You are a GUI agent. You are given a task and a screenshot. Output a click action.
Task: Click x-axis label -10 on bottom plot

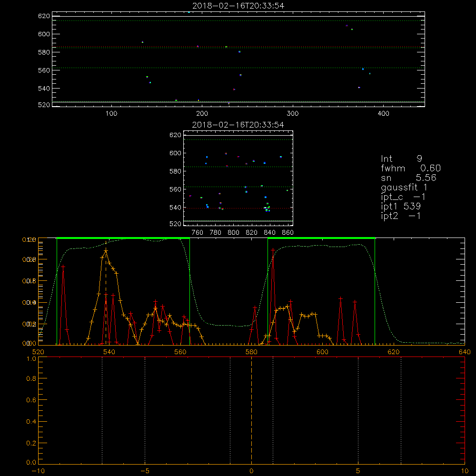point(38,471)
